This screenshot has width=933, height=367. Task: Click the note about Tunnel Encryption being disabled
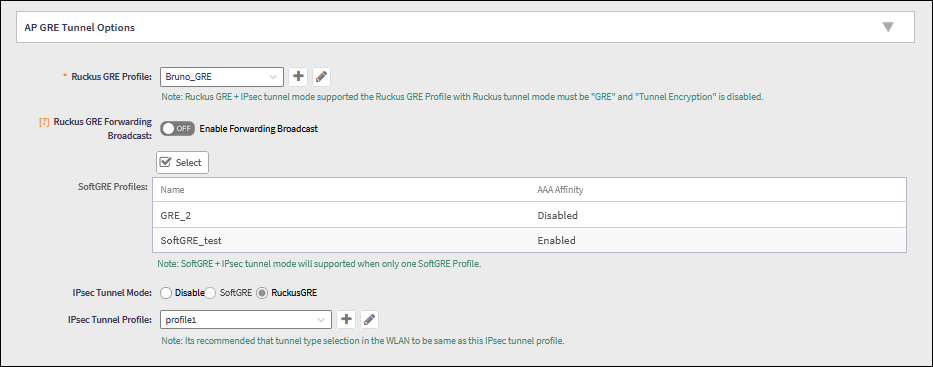coord(462,96)
